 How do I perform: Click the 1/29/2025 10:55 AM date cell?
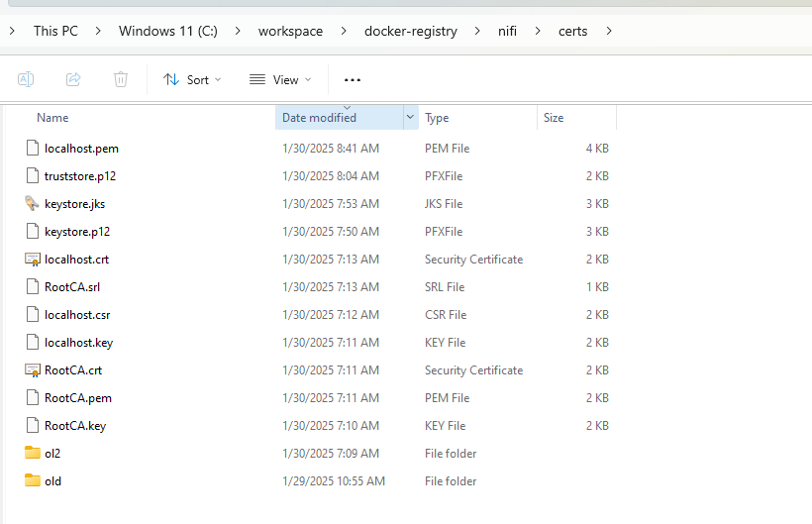334,481
